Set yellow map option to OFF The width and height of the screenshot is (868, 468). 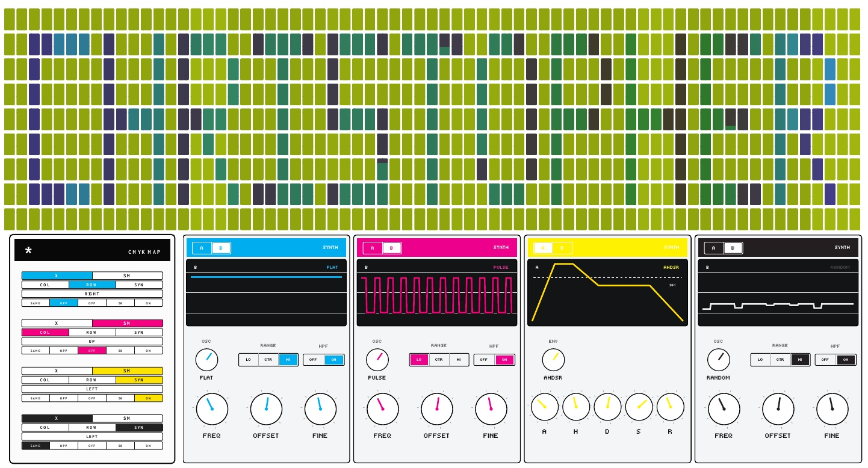92,398
